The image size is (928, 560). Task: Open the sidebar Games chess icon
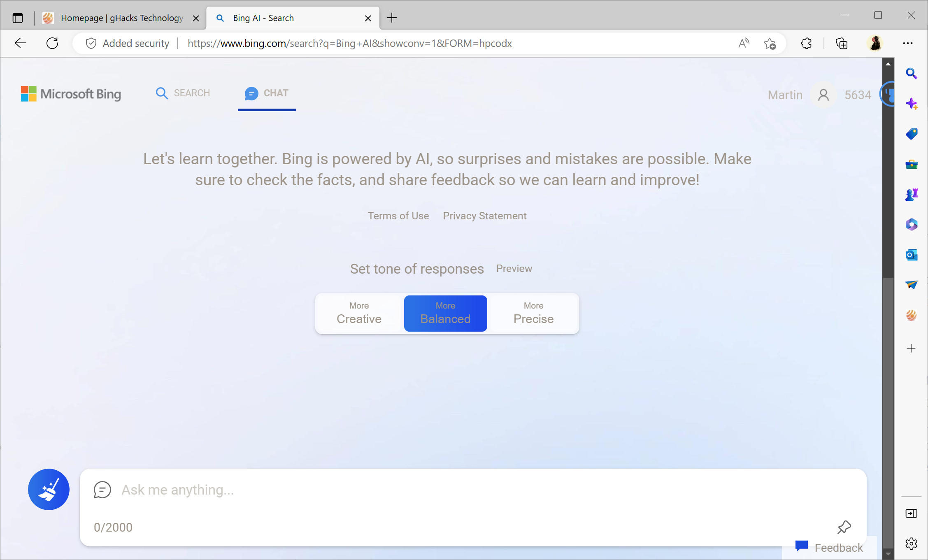click(x=912, y=194)
